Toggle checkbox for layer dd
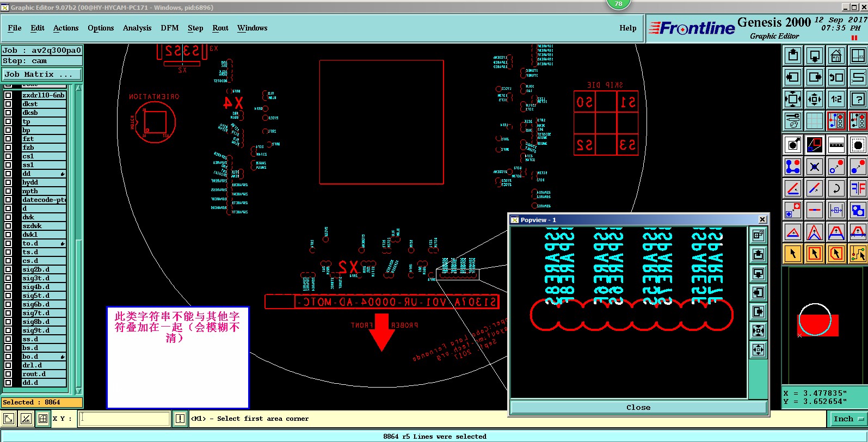Image resolution: width=868 pixels, height=442 pixels. coord(8,174)
